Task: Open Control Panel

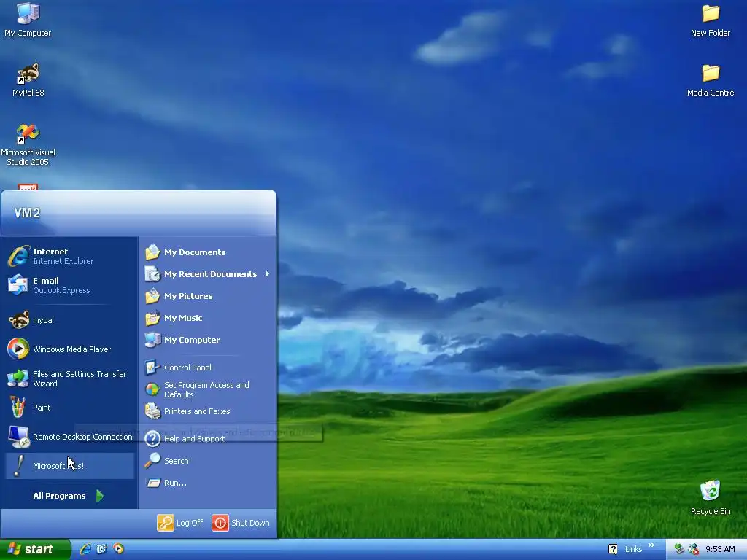Action: 208,367
